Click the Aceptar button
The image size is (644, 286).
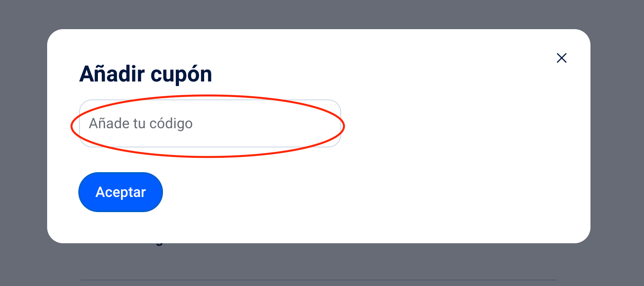(x=121, y=192)
